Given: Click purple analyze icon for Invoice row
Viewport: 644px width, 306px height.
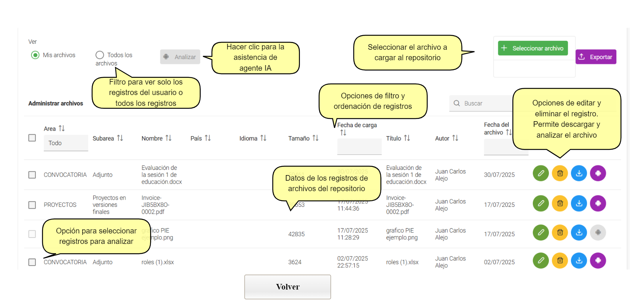Looking at the screenshot, I should tap(598, 204).
